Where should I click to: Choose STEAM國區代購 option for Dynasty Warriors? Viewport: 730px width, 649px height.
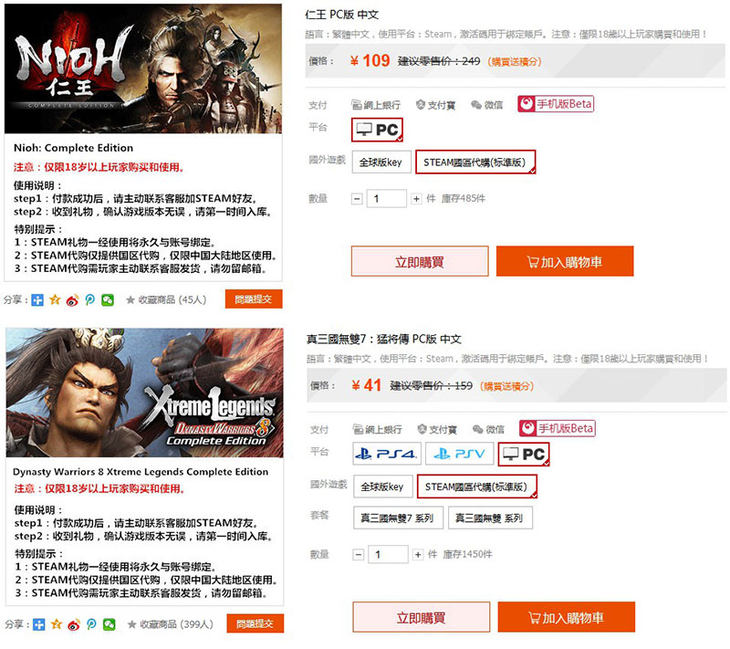click(477, 487)
